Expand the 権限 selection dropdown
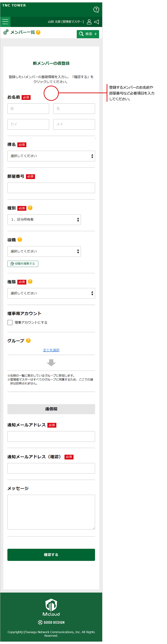 [x=51, y=293]
